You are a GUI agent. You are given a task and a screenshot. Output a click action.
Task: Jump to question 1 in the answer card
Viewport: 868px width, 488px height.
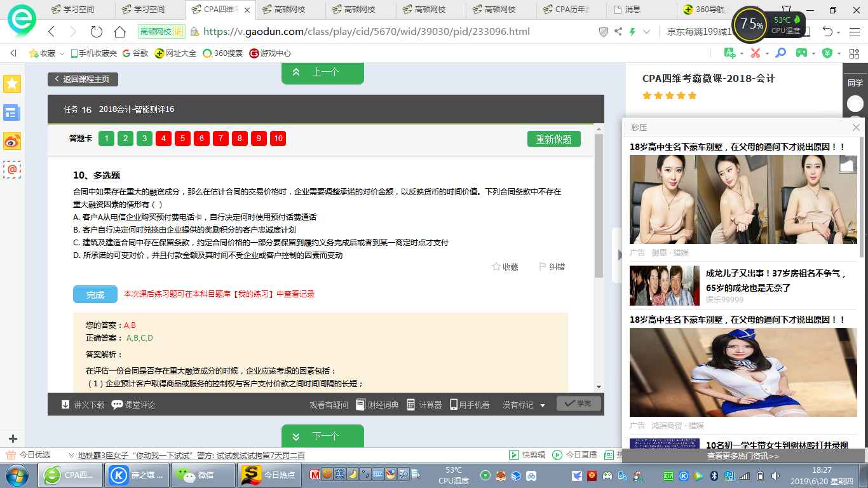pos(106,139)
